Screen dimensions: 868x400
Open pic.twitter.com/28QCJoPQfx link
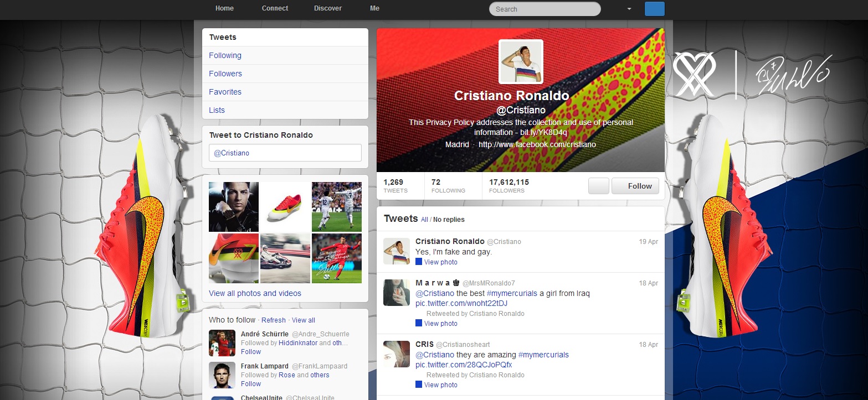464,365
